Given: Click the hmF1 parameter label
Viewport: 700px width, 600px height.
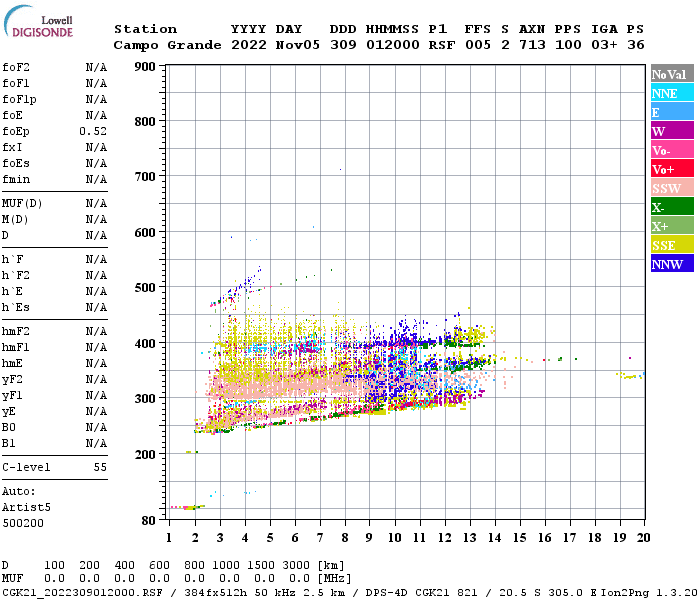Looking at the screenshot, I should 16,348.
